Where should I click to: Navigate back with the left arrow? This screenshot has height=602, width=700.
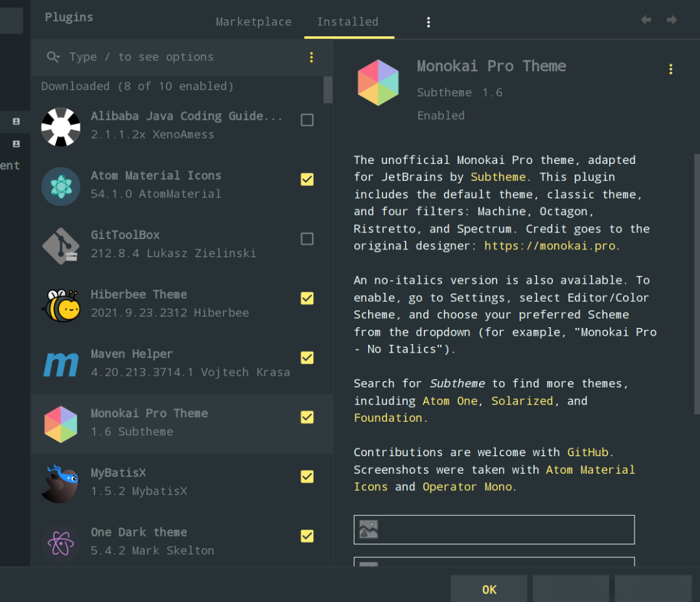point(646,19)
